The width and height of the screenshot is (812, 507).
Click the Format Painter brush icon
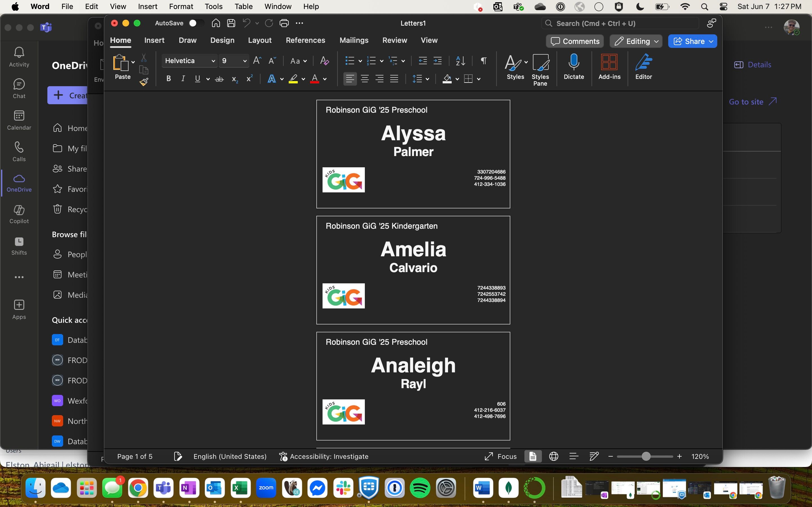[144, 82]
